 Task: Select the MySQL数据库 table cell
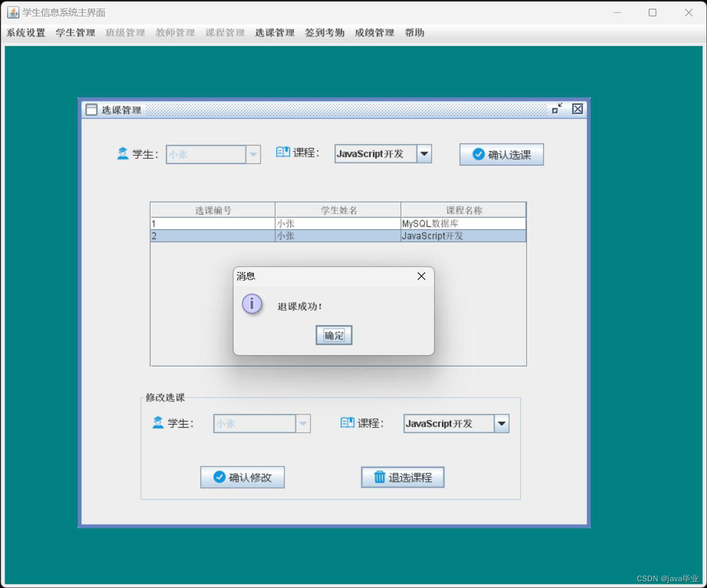(464, 224)
